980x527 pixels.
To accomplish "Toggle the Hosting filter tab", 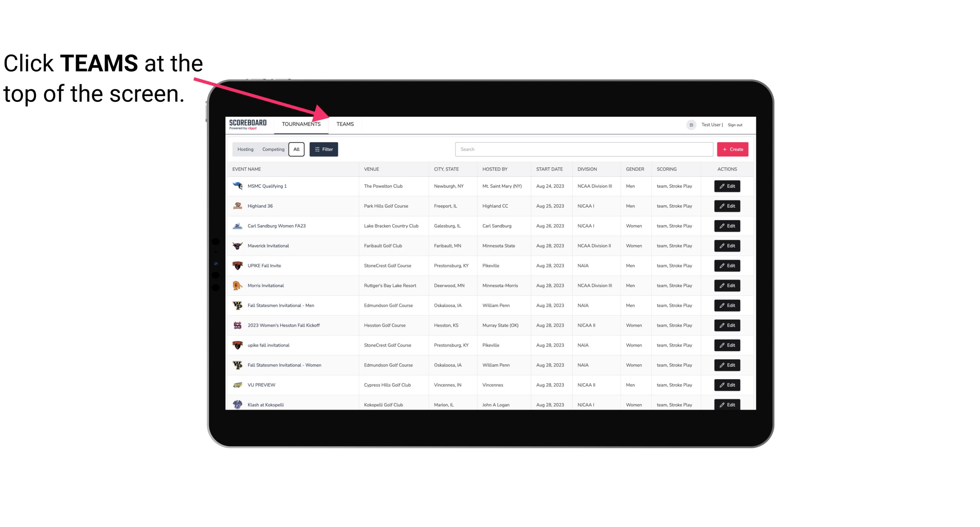I will point(245,149).
